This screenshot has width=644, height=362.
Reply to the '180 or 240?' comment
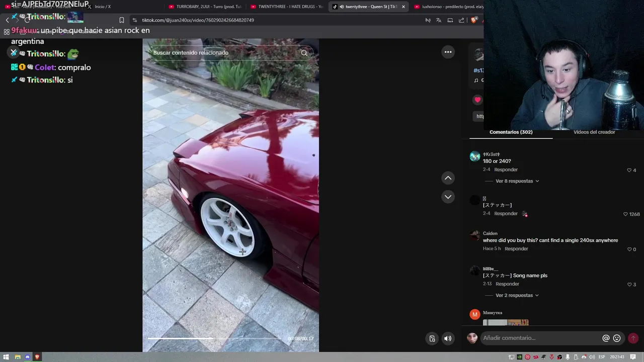[506, 170]
